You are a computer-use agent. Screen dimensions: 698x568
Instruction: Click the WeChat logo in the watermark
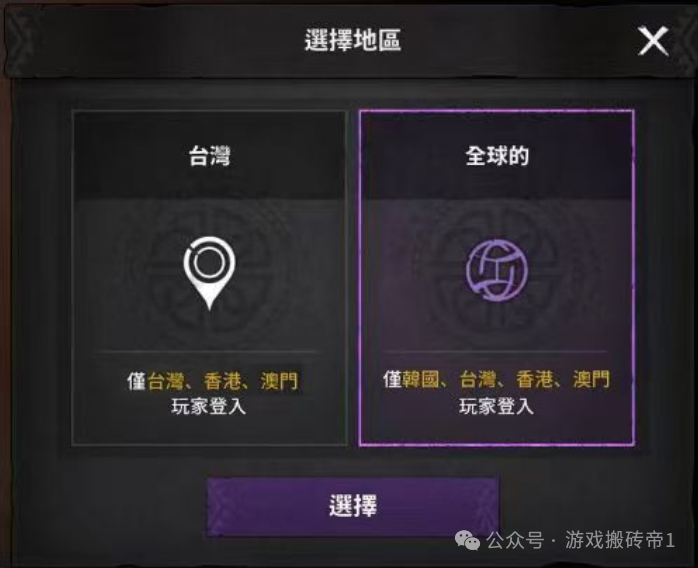click(467, 540)
